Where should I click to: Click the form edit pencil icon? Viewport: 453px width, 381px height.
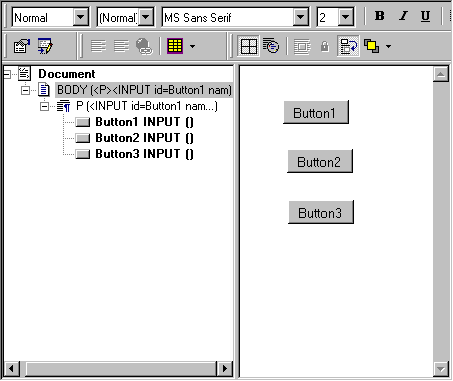[45, 46]
